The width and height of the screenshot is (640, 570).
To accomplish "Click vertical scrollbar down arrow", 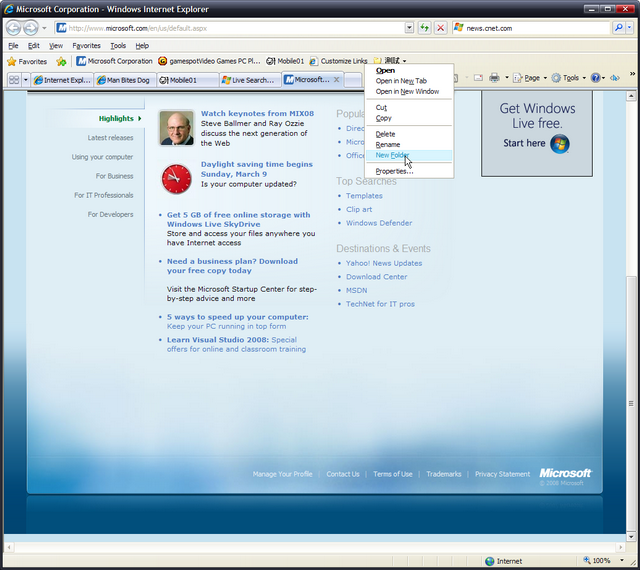I will pyautogui.click(x=631, y=537).
